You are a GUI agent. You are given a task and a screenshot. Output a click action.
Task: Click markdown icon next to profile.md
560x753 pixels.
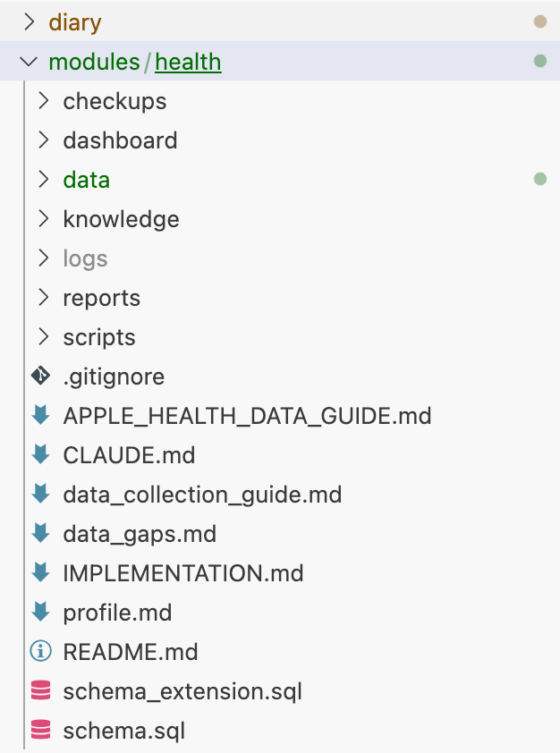tap(40, 613)
